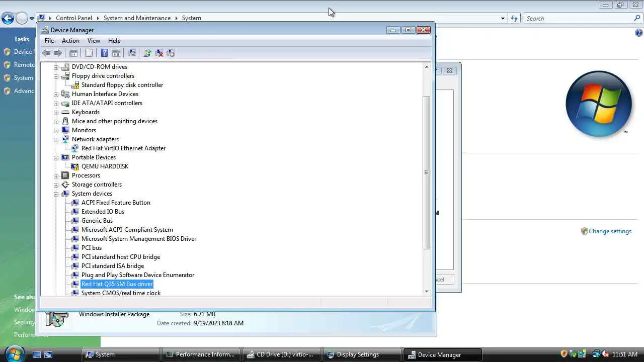Screen dimensions: 644x362
Task: Expand the Human Interface Devices node
Action: 56,94
